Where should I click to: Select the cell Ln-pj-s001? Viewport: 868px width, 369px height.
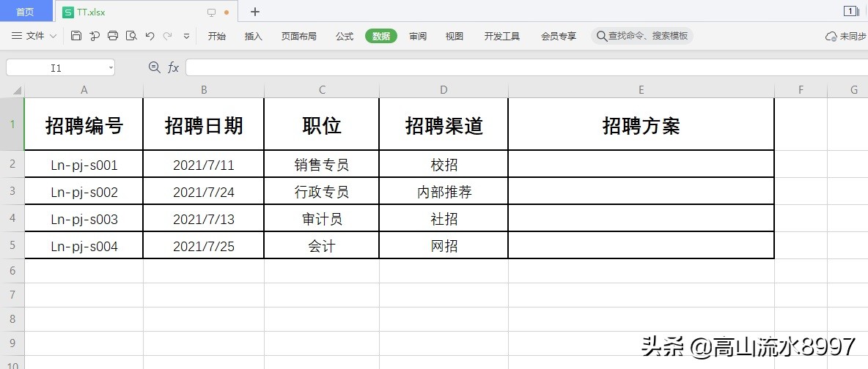pyautogui.click(x=84, y=164)
